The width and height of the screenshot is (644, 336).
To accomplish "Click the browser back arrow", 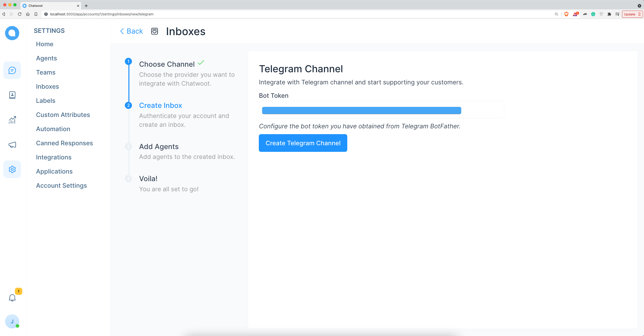I will point(4,14).
